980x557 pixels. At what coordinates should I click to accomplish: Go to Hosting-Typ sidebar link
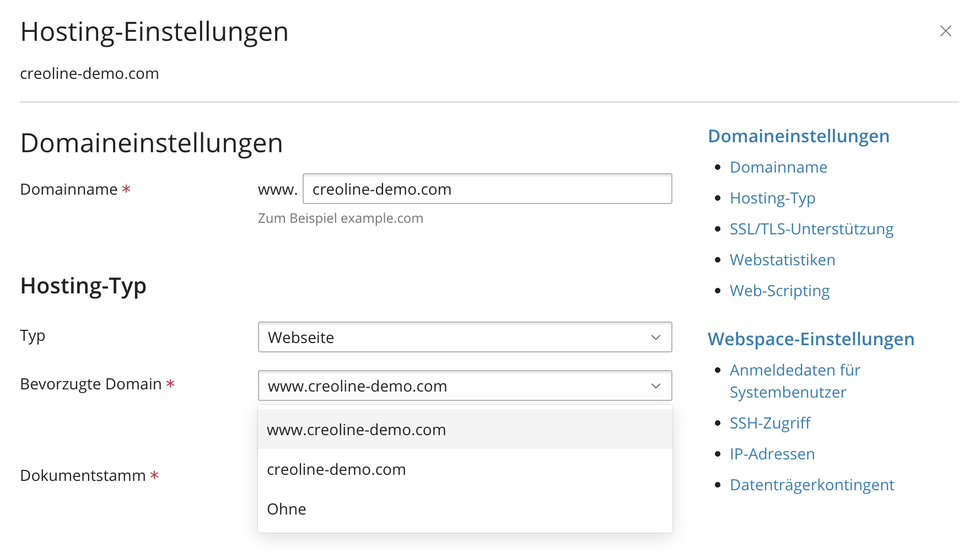pyautogui.click(x=772, y=198)
